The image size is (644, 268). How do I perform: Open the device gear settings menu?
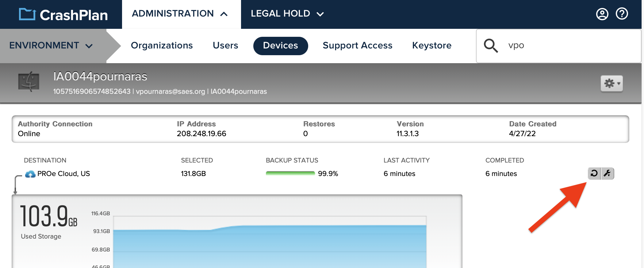611,83
